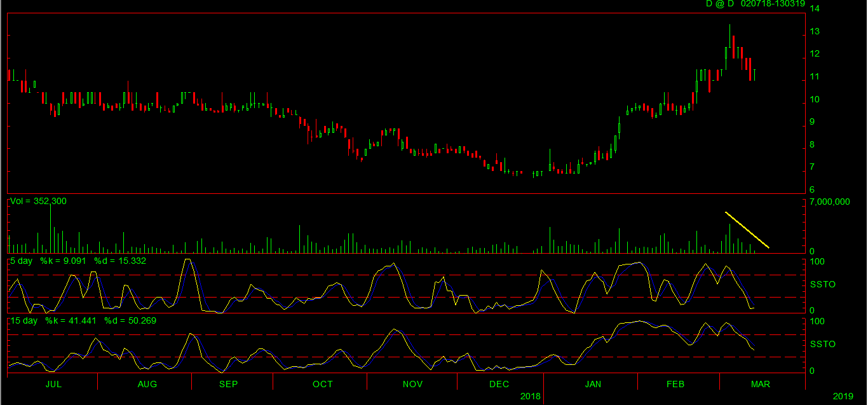Click the SEP month label on time axis

(x=228, y=384)
